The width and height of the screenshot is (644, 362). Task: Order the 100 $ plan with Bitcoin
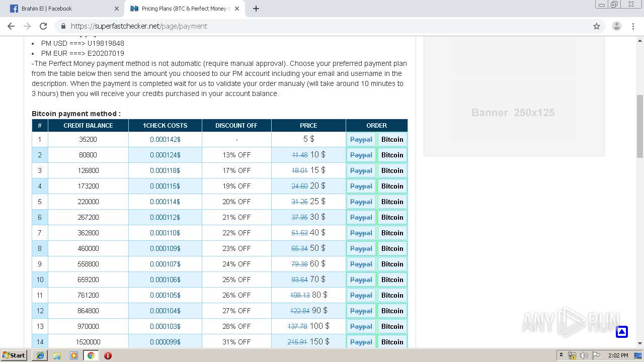pos(392,326)
